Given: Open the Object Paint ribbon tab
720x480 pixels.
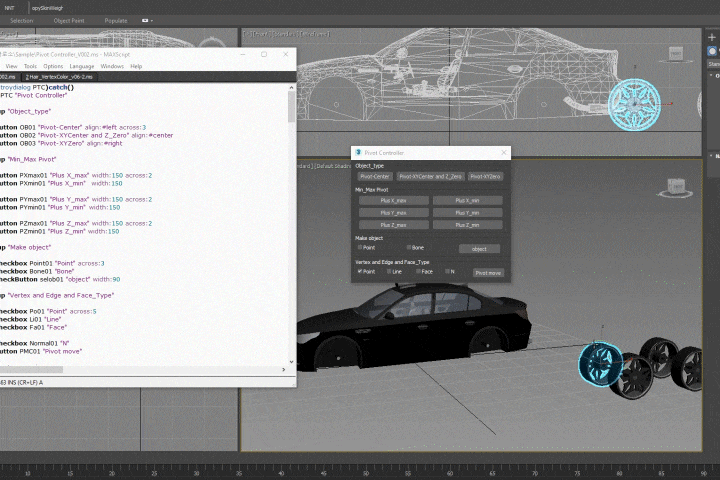Looking at the screenshot, I should click(69, 21).
